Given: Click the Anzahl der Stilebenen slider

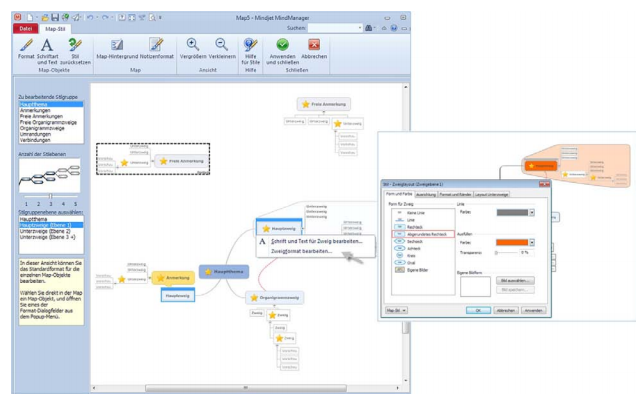Looking at the screenshot, I should pos(51,196).
